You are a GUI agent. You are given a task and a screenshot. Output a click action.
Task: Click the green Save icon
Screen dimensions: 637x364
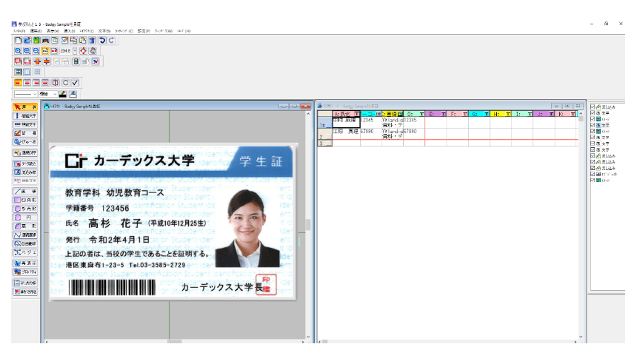pos(36,40)
